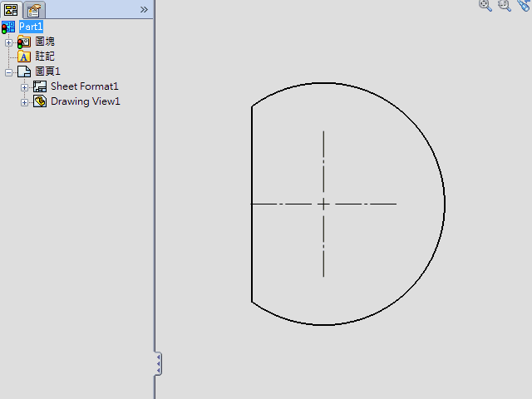Expand the Sheet Format1 node
The height and width of the screenshot is (399, 532).
(24, 87)
